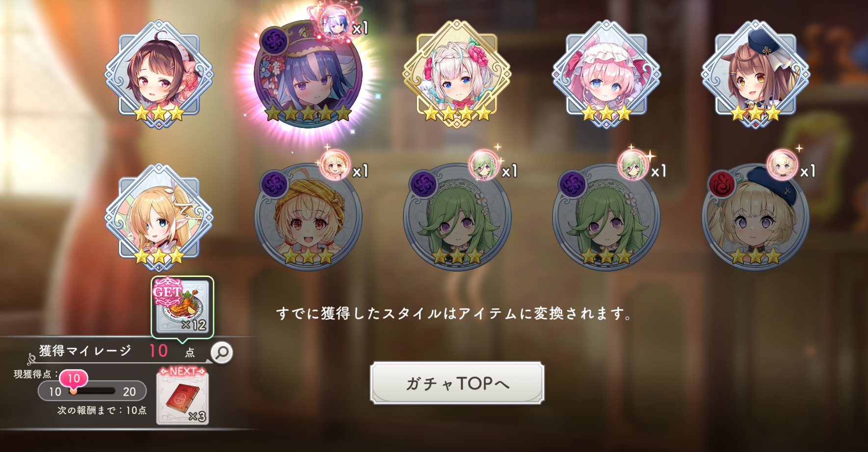Tap the cat-eared brunette three-star character icon
The width and height of the screenshot is (868, 452).
(x=756, y=74)
